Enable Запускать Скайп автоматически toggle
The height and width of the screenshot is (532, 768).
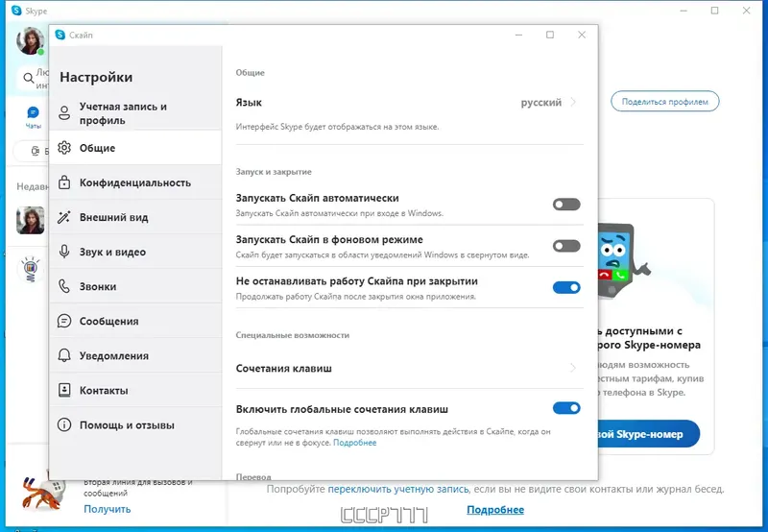click(566, 205)
